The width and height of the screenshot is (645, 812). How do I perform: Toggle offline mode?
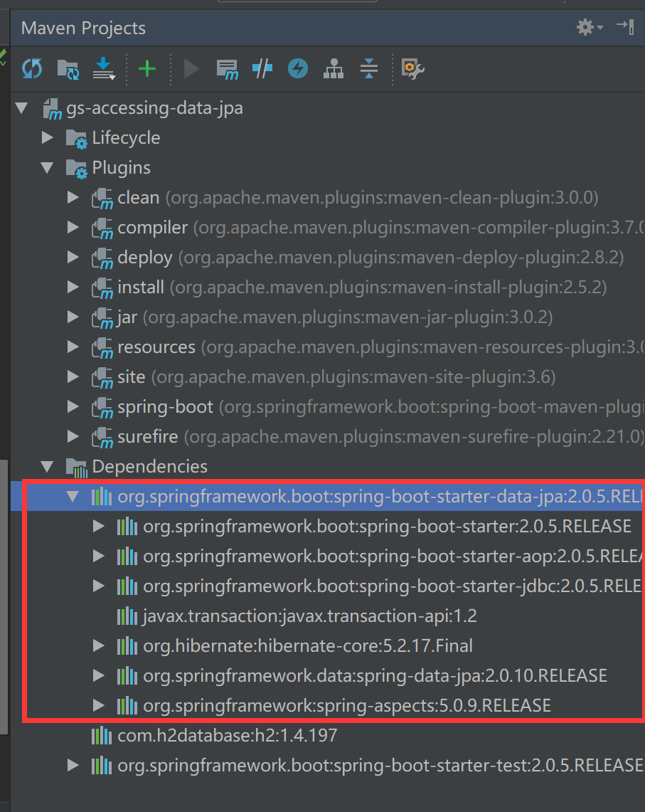coord(297,69)
